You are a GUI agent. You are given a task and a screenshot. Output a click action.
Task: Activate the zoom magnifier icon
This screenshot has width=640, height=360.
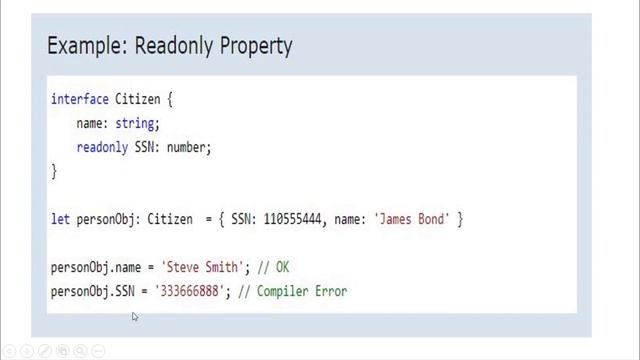point(80,351)
